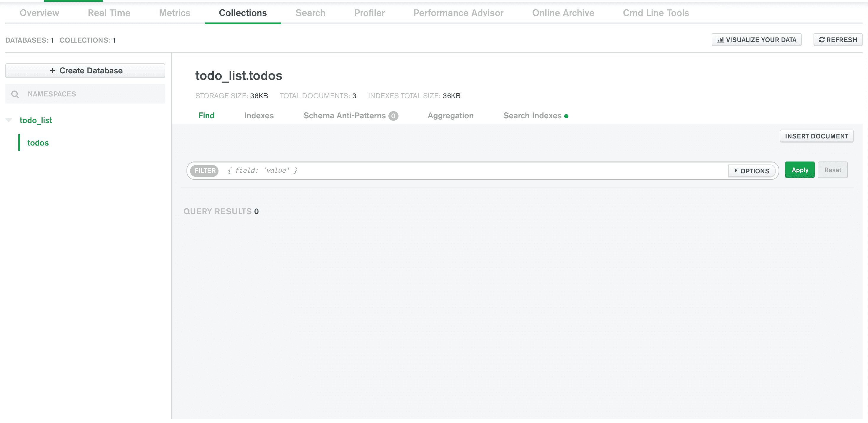Open the Metrics tab
This screenshot has height=423, width=868.
pyautogui.click(x=175, y=13)
